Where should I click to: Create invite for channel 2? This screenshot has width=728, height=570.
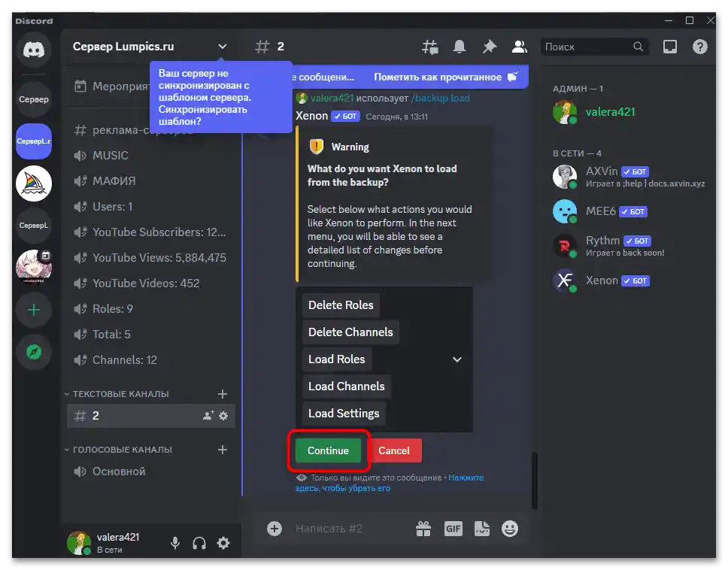point(208,415)
